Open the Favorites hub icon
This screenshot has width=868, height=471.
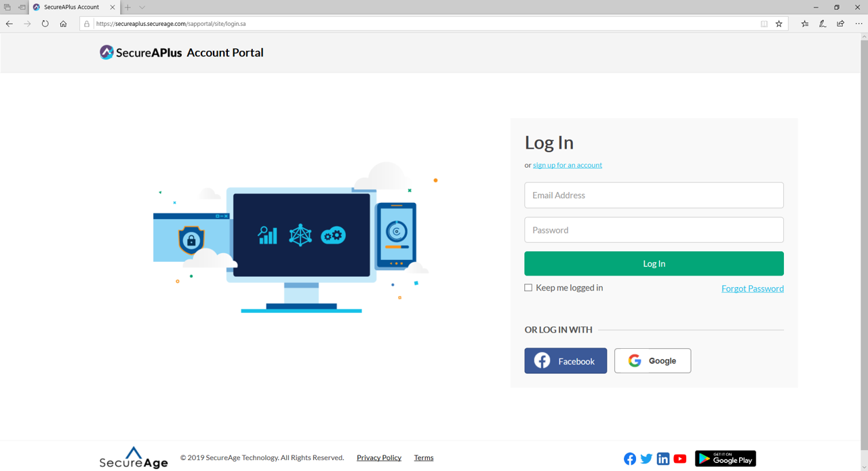[x=804, y=23]
